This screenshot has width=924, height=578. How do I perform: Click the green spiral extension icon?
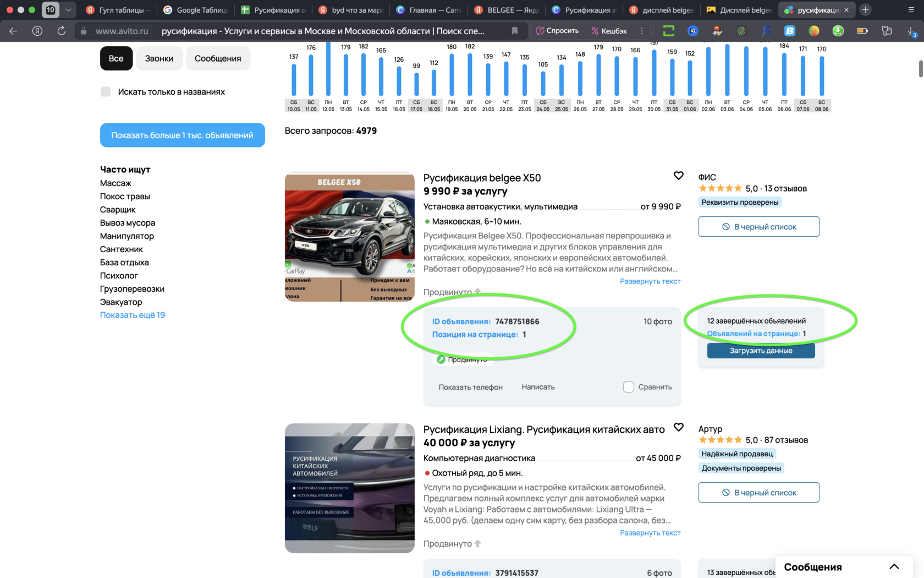pyautogui.click(x=741, y=31)
